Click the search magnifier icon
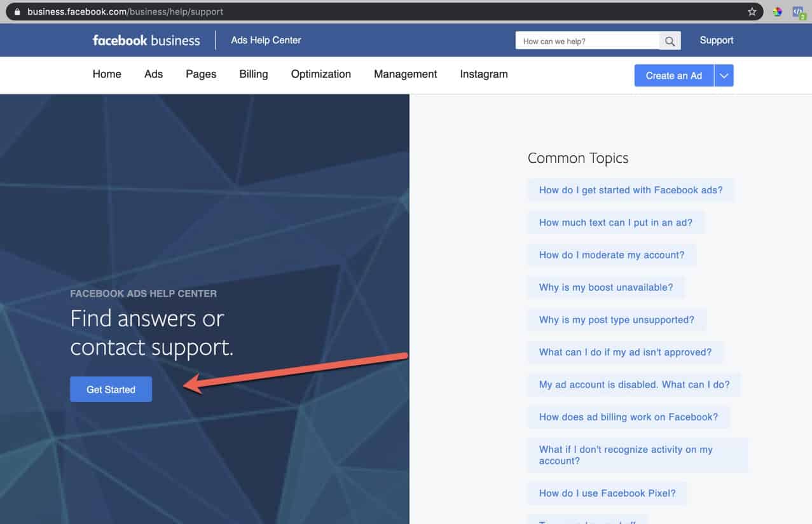 point(670,41)
